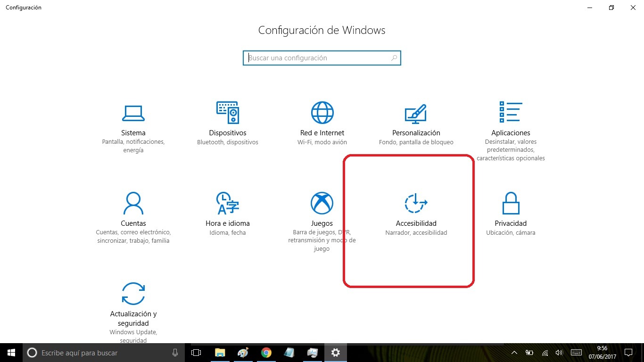The height and width of the screenshot is (362, 644).
Task: Restore down the Configuración window
Action: tap(611, 8)
